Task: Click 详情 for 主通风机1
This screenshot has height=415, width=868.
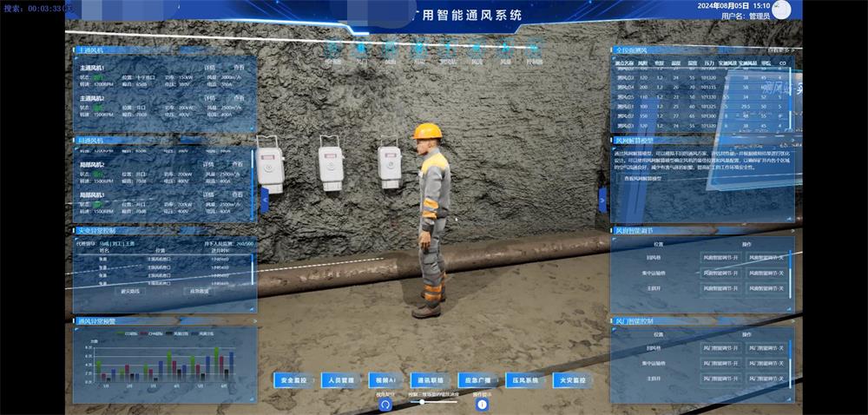Action: click(x=209, y=67)
